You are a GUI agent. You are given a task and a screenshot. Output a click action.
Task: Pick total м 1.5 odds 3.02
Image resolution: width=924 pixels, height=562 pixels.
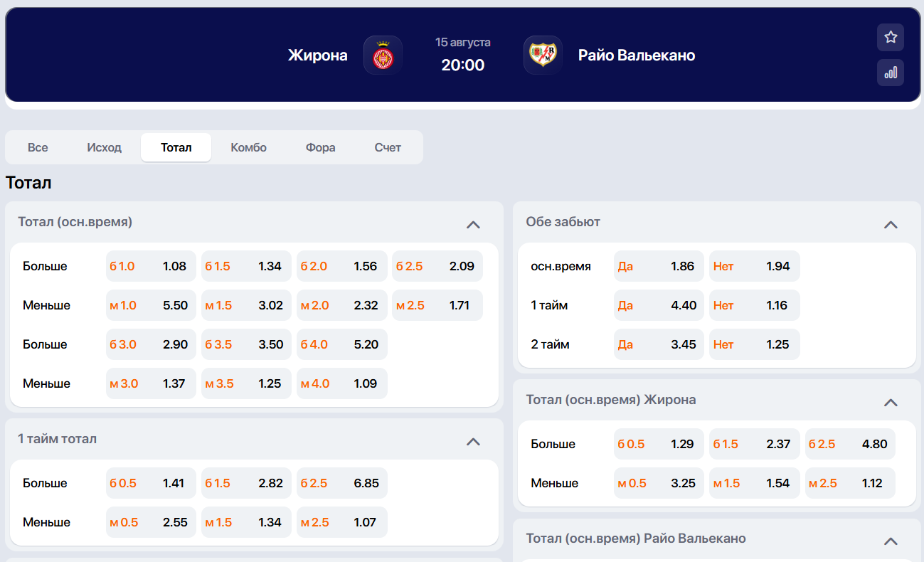pos(246,305)
